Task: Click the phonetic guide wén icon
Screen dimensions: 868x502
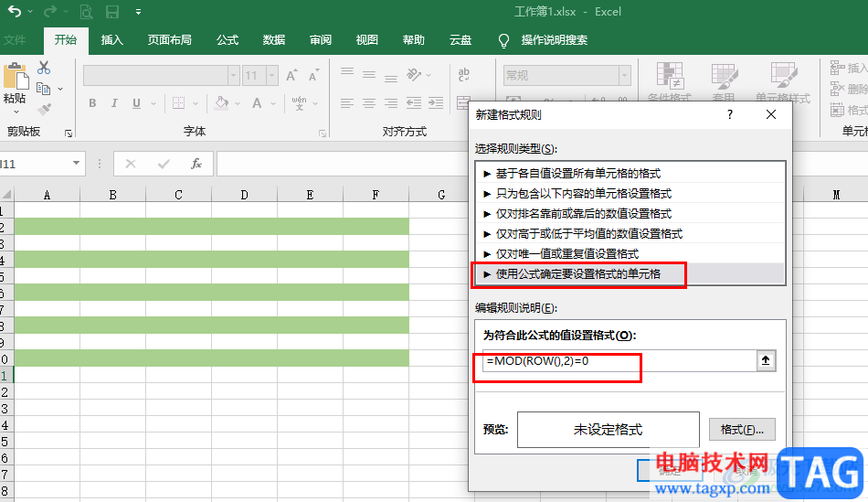Action: tap(299, 103)
